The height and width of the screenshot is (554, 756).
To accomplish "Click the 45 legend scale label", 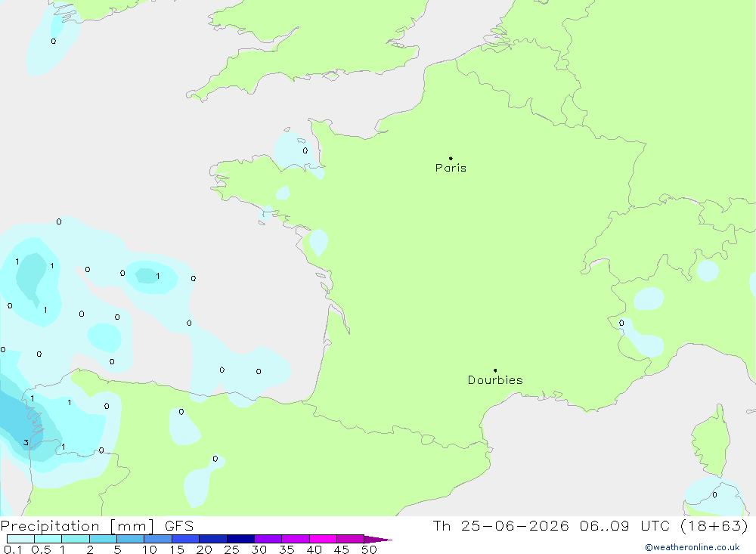I will click(342, 549).
